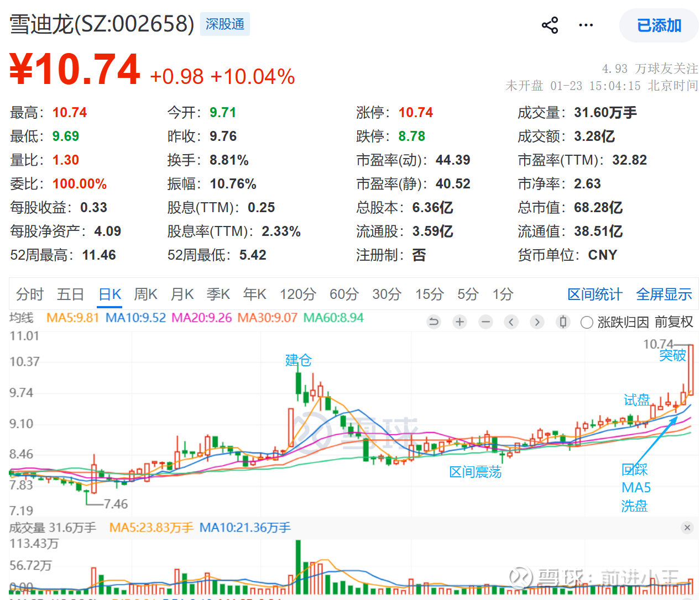Click the share icon near the stock title
Image resolution: width=700 pixels, height=600 pixels.
tap(550, 25)
